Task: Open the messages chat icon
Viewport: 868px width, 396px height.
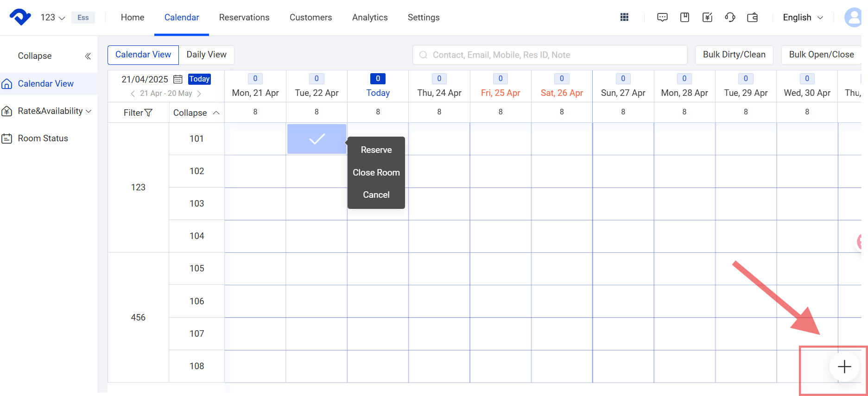Action: coord(662,18)
